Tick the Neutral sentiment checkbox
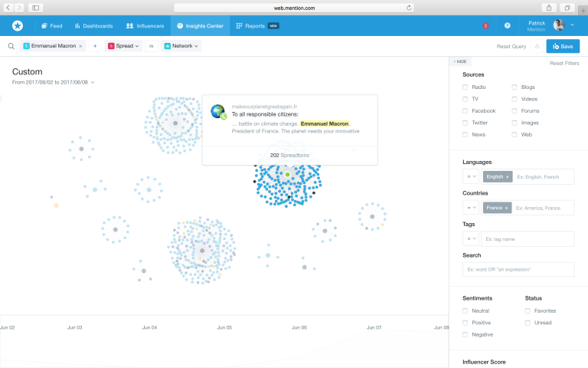Viewport: 588px width, 368px height. click(x=465, y=311)
